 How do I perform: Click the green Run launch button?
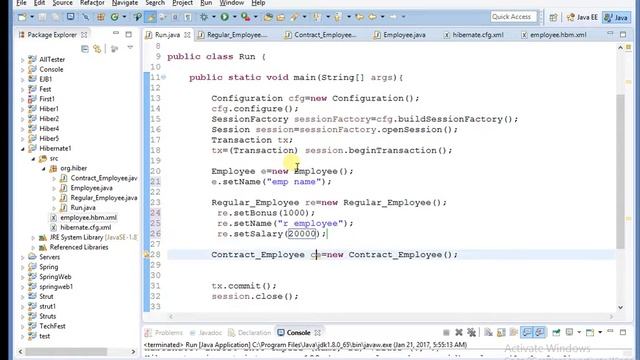(x=224, y=17)
